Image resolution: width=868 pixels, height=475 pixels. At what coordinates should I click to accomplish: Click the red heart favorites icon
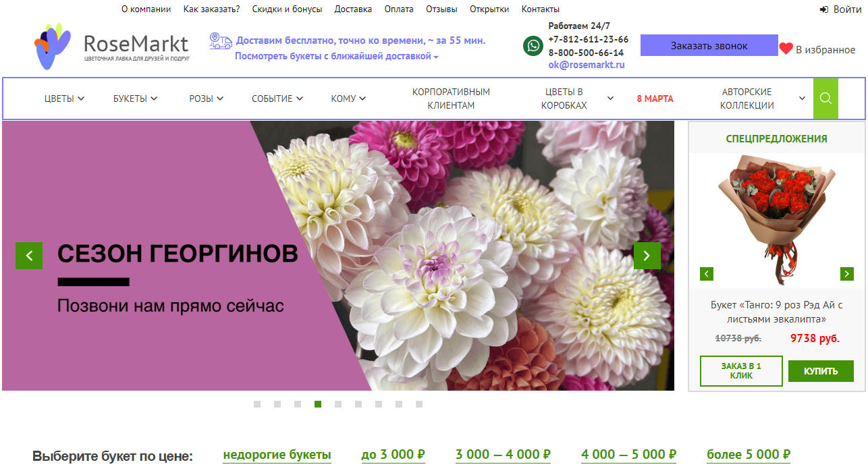(786, 49)
